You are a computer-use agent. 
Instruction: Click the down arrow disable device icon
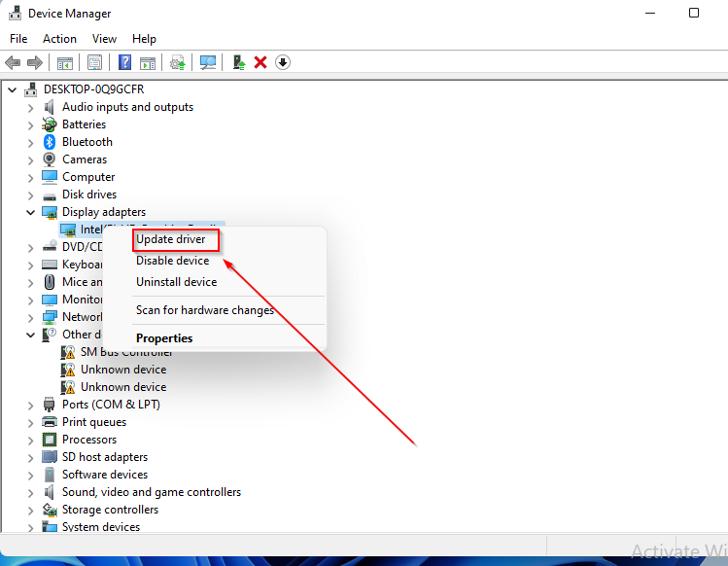[282, 62]
